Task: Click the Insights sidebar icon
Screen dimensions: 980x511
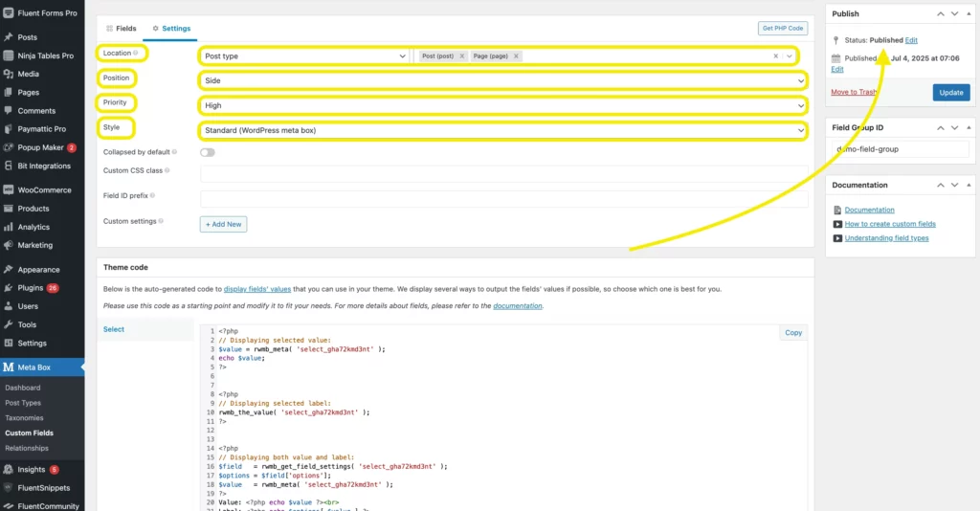Action: tap(8, 469)
